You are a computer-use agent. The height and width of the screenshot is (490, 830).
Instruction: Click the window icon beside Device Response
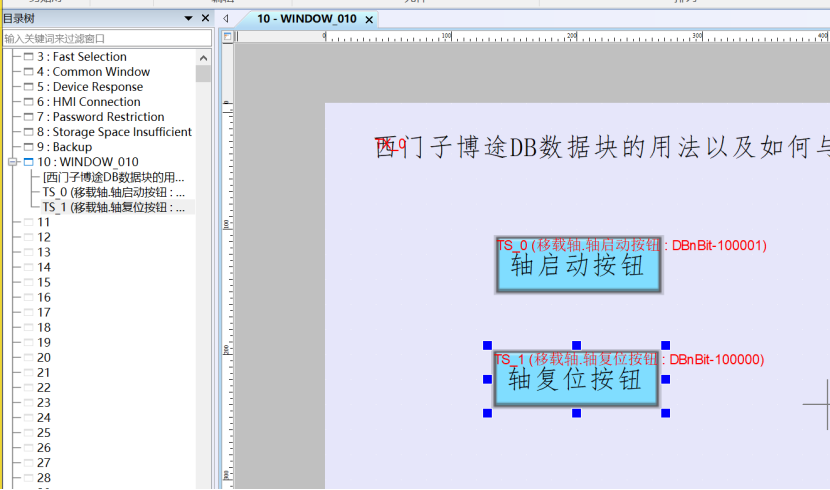tap(29, 87)
